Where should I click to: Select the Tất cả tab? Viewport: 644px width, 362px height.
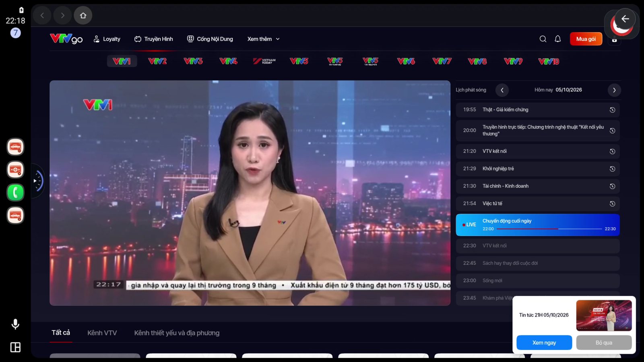point(61,333)
